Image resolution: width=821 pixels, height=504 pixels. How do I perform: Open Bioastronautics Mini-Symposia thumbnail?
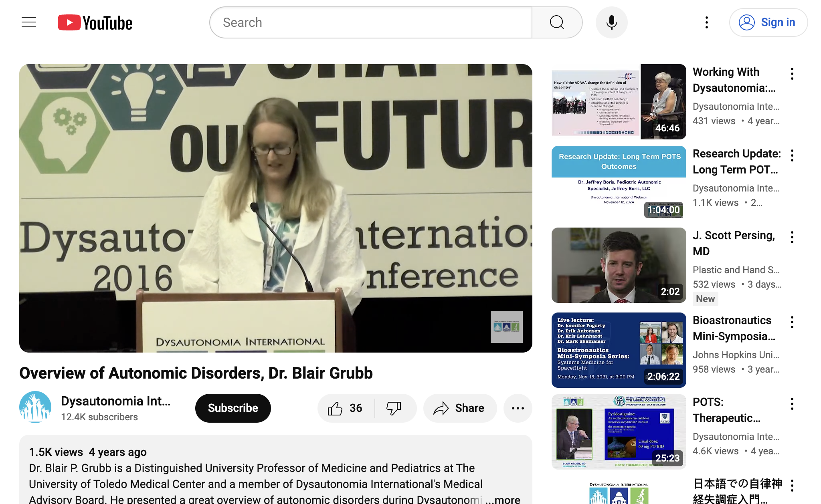(x=619, y=350)
